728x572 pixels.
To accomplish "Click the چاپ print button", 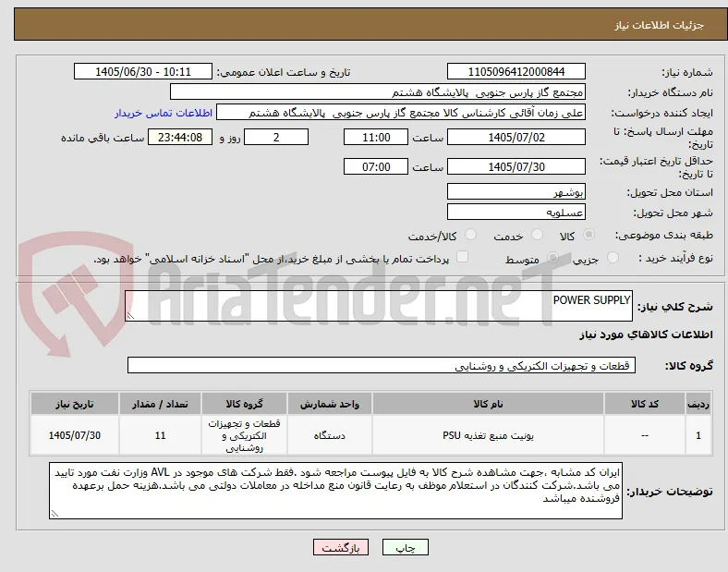I will pyautogui.click(x=405, y=547).
